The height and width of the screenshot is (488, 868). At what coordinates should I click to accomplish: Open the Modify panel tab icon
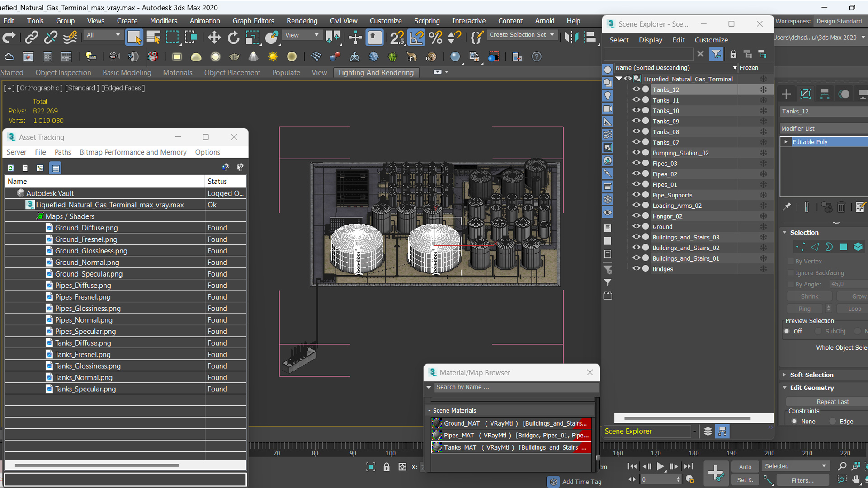pyautogui.click(x=806, y=94)
